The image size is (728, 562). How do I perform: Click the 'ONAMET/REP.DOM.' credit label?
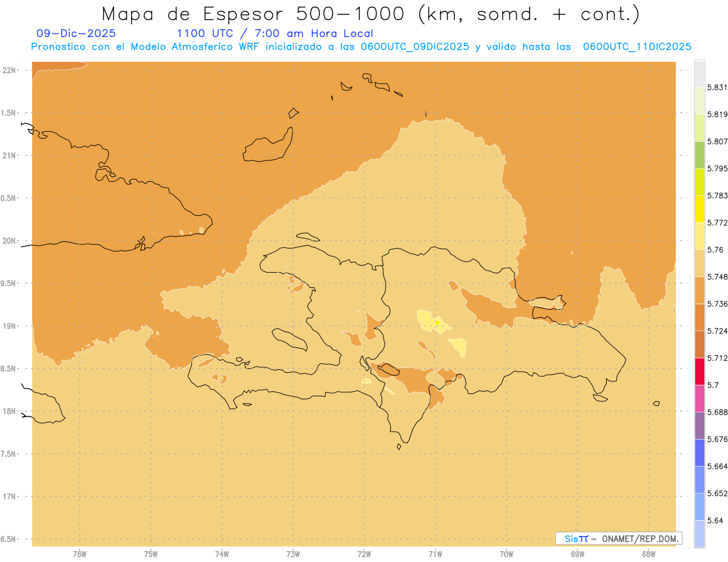click(x=641, y=538)
